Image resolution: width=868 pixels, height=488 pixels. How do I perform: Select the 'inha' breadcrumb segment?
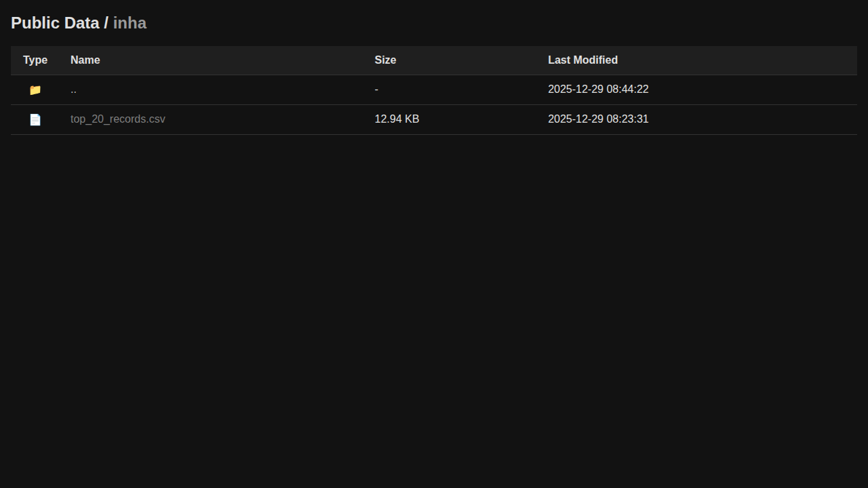[x=130, y=23]
